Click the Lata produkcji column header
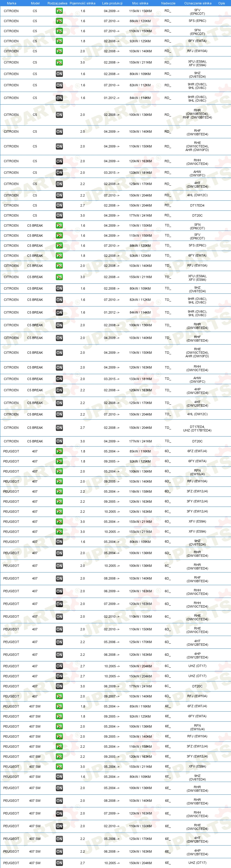The image size is (231, 868). tap(112, 3)
